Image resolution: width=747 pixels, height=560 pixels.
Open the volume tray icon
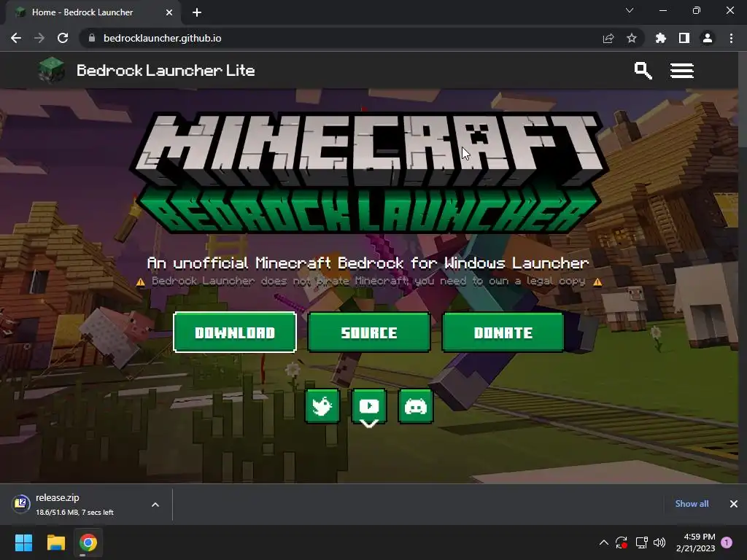659,542
